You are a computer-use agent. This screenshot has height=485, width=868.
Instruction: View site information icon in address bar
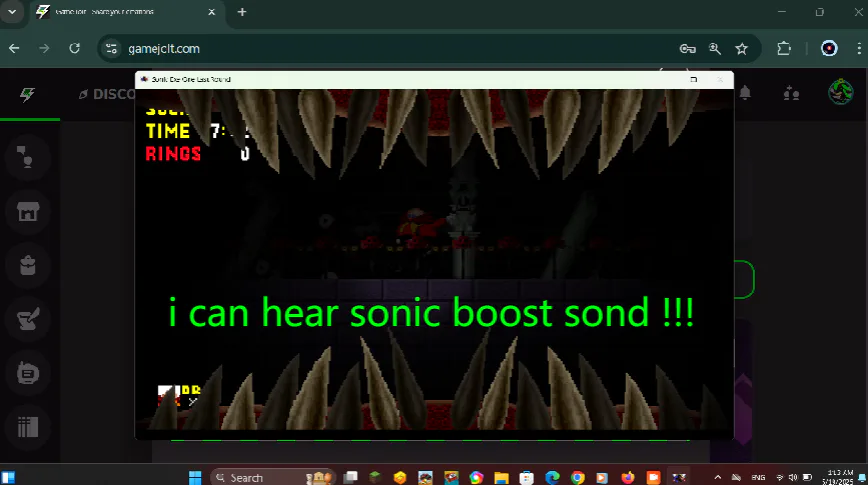click(111, 49)
